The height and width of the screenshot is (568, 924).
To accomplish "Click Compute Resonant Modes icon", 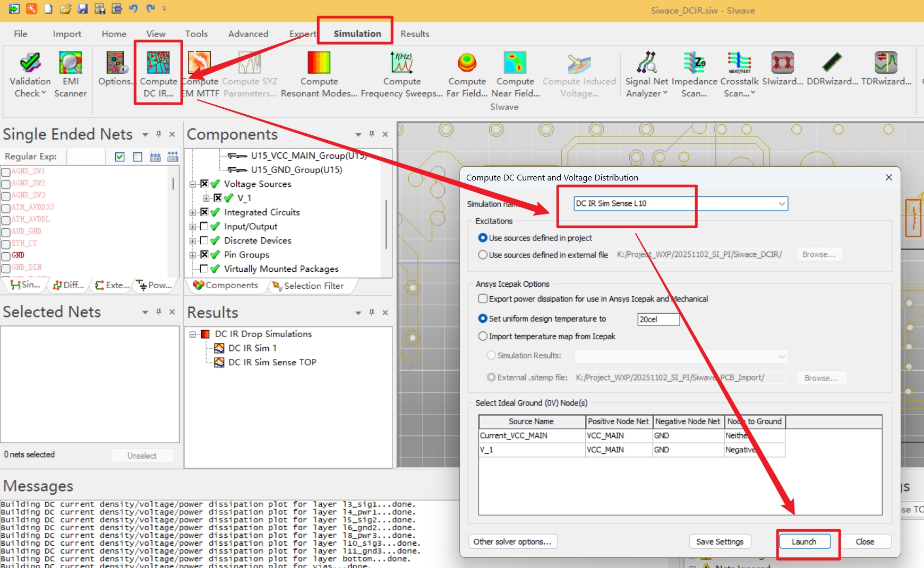I will point(319,63).
